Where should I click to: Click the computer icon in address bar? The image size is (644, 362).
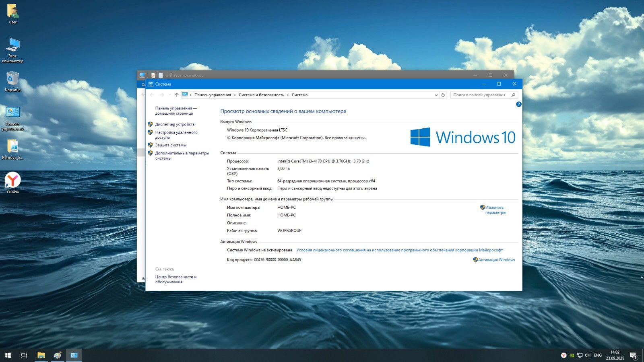(185, 95)
